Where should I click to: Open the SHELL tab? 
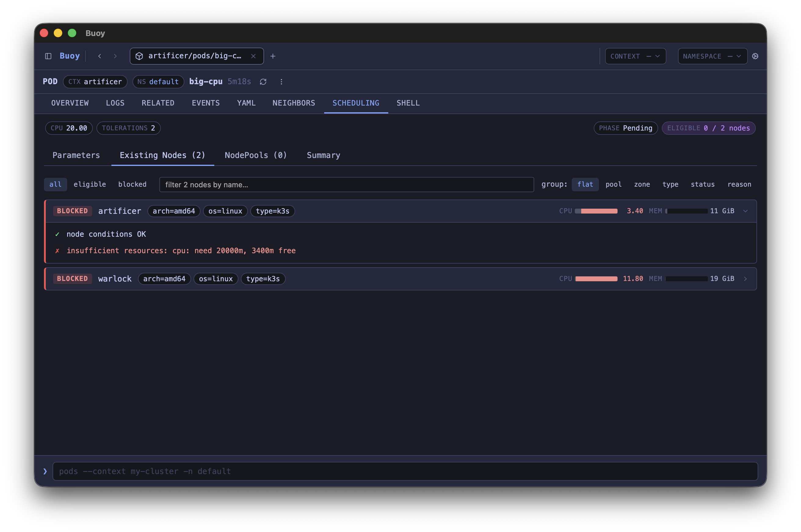click(408, 103)
